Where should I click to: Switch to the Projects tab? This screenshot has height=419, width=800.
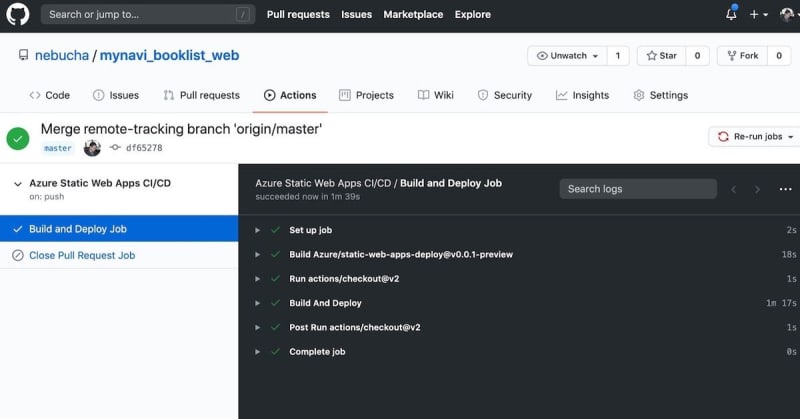[x=366, y=95]
